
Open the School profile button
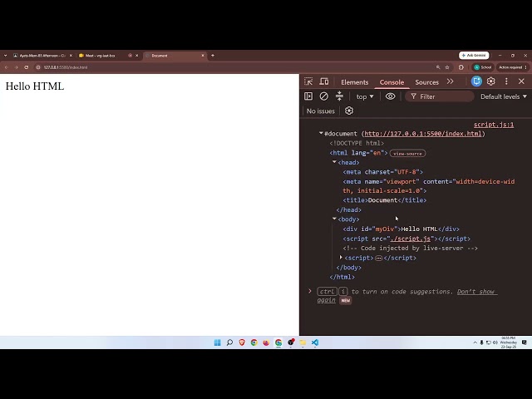pos(483,67)
